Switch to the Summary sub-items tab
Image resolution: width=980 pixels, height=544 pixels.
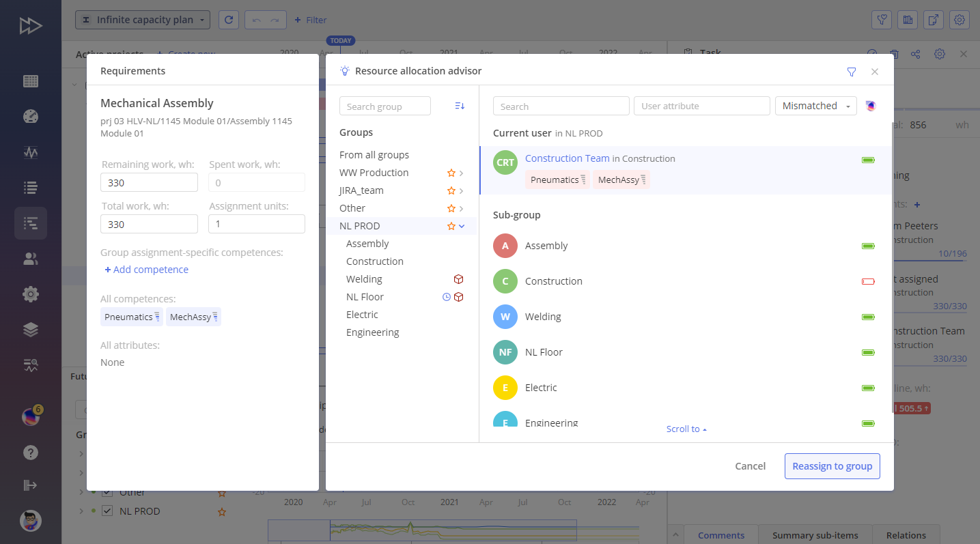point(815,535)
